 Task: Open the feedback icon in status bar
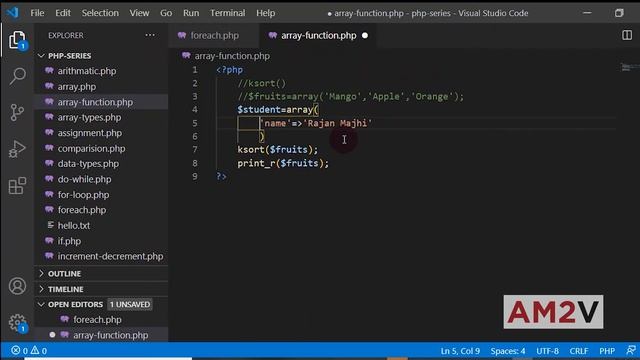point(631,351)
